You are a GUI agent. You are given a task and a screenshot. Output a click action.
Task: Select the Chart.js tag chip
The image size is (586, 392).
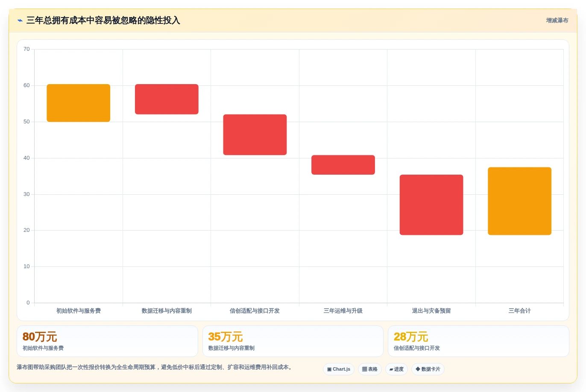(339, 369)
